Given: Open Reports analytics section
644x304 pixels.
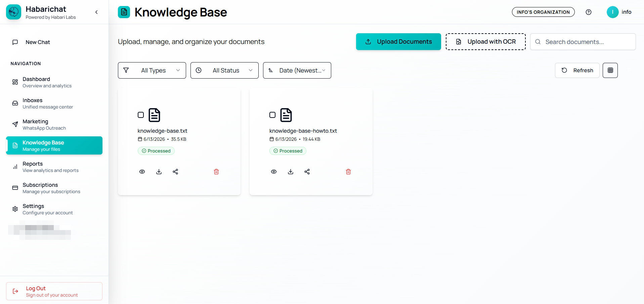Looking at the screenshot, I should pyautogui.click(x=54, y=167).
